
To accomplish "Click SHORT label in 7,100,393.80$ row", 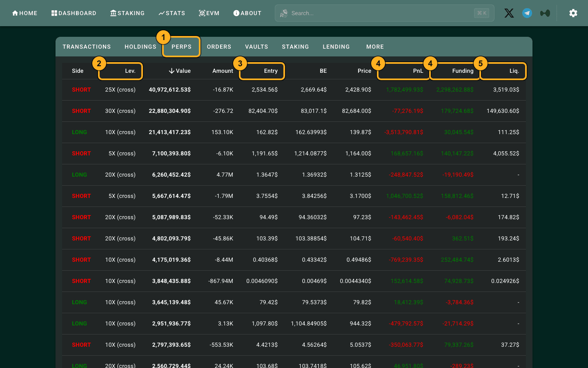I will point(81,153).
